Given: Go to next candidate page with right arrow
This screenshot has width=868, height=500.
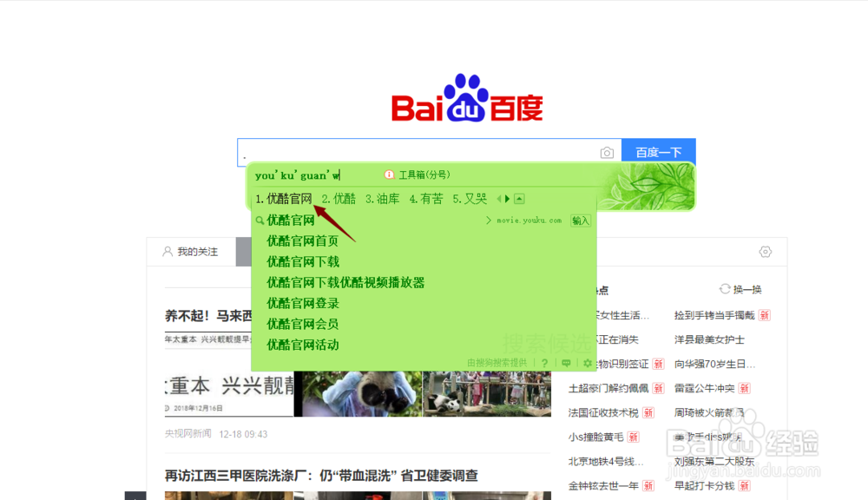Looking at the screenshot, I should [x=506, y=198].
